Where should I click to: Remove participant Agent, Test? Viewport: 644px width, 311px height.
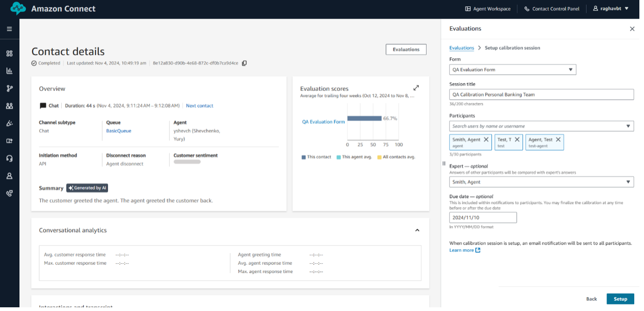pyautogui.click(x=558, y=139)
